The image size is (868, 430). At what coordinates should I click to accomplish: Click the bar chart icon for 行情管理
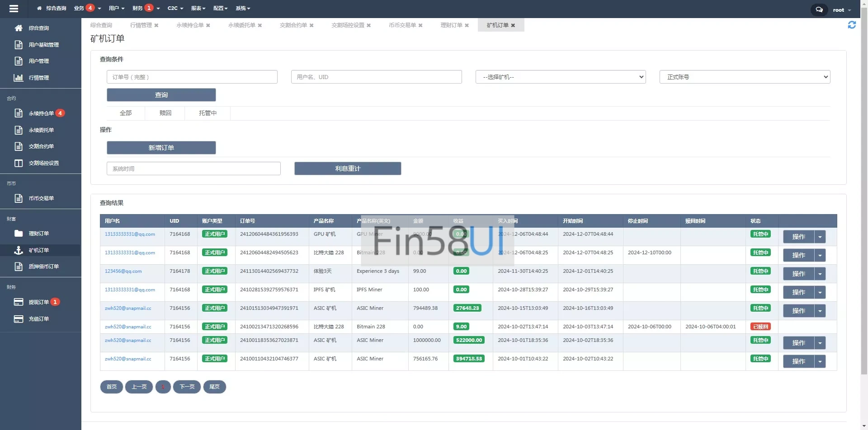19,78
